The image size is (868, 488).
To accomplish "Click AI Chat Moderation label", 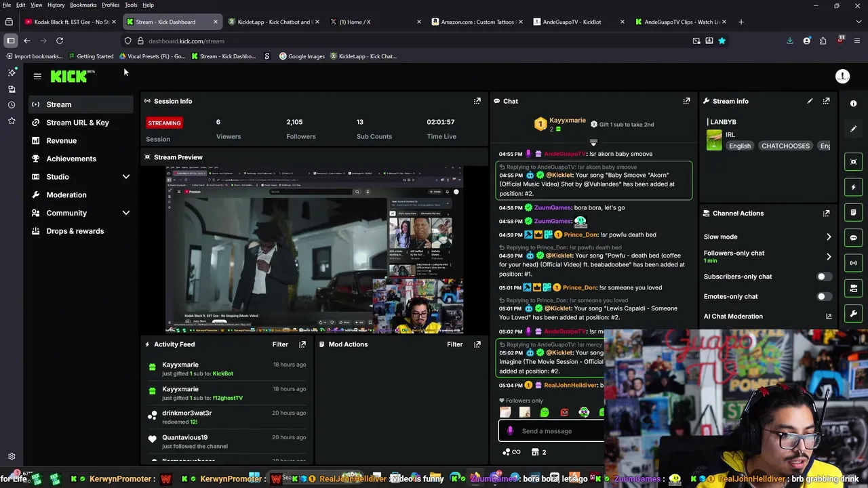I will 733,317.
